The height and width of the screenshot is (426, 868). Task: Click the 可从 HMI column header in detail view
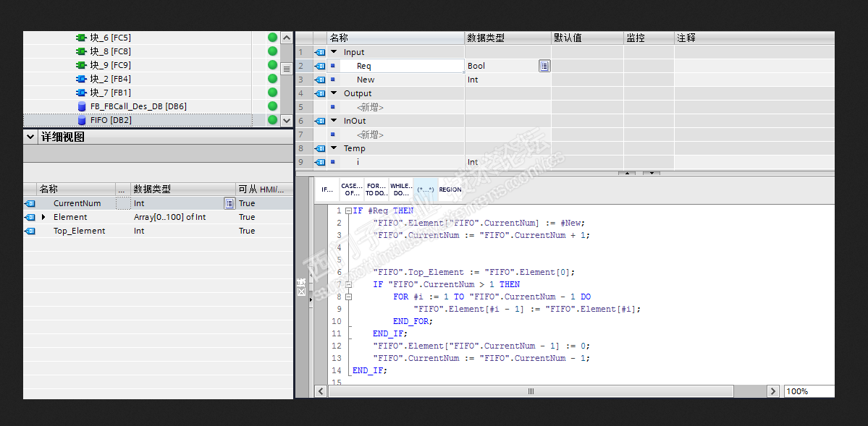coord(264,189)
